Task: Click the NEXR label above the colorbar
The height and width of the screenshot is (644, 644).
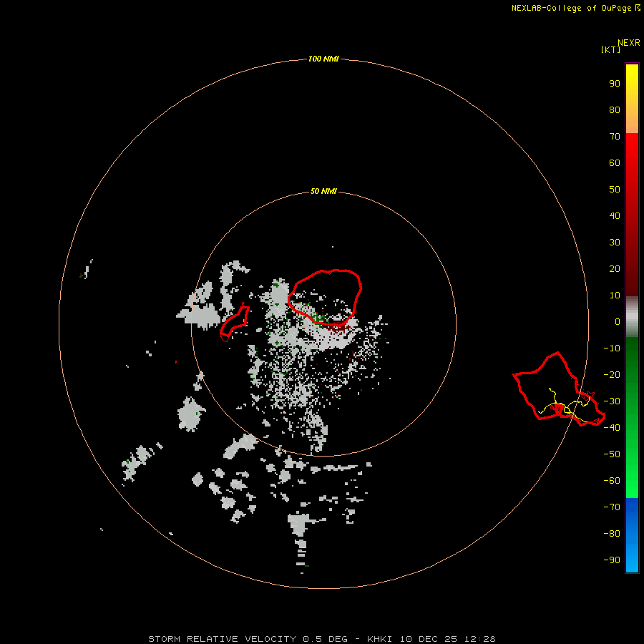Action: click(x=628, y=43)
